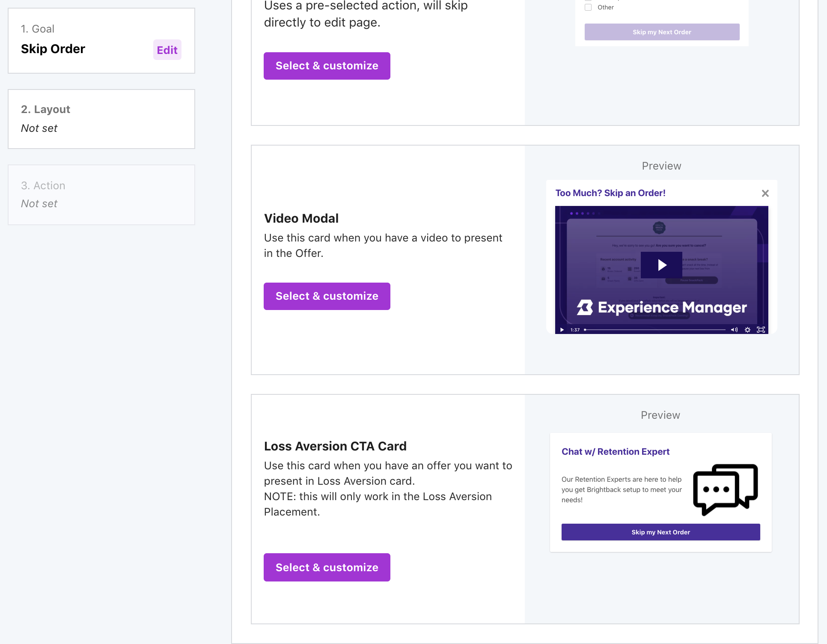827x644 pixels.
Task: Seek on the video progress bar
Action: coord(655,330)
